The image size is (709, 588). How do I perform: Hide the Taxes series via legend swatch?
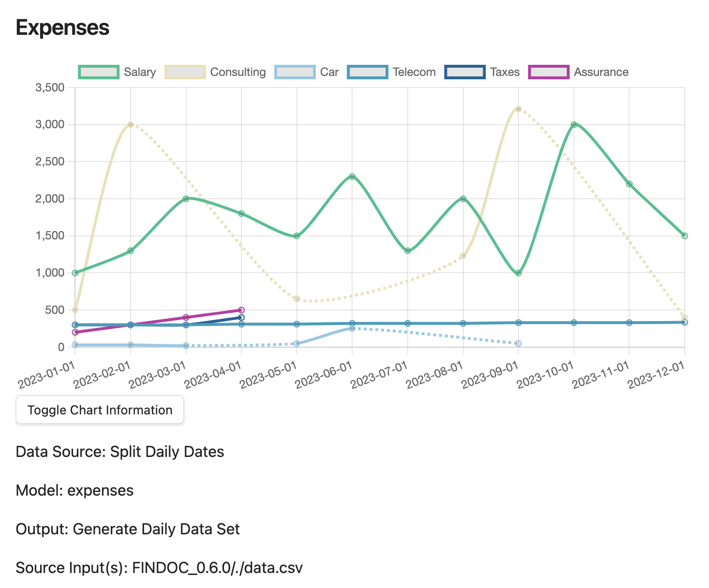pyautogui.click(x=465, y=72)
